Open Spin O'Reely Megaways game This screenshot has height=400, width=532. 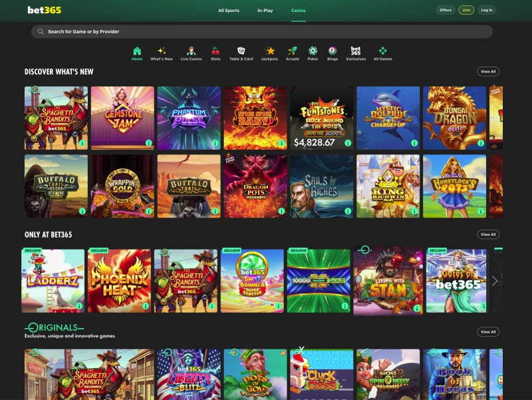pos(388,375)
